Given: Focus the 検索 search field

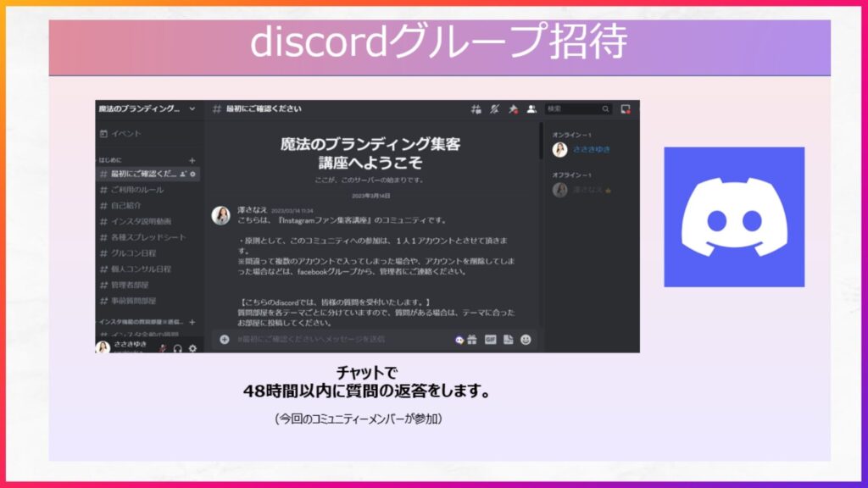Looking at the screenshot, I should [x=578, y=109].
